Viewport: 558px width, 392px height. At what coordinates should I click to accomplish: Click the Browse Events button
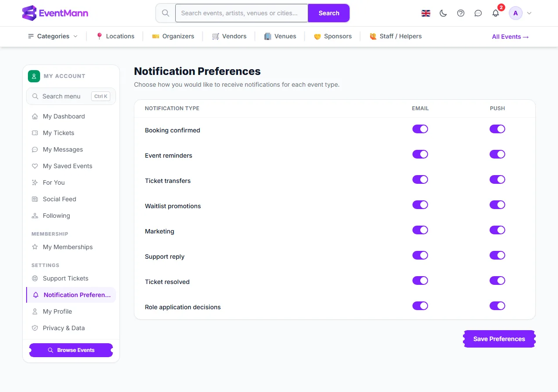(x=71, y=350)
